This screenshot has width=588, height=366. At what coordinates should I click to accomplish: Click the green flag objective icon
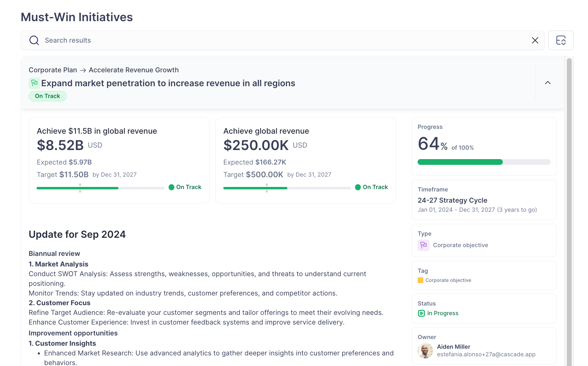[34, 83]
